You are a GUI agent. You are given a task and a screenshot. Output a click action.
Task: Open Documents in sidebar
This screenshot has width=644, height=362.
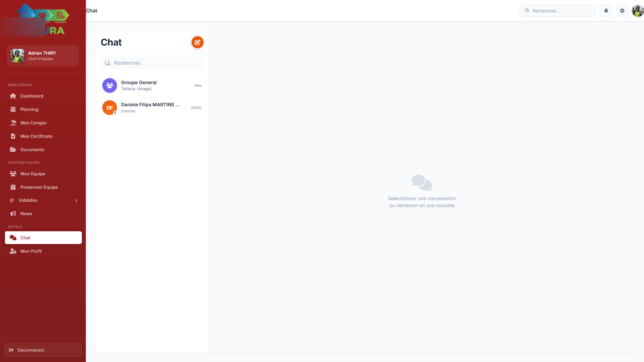coord(32,150)
